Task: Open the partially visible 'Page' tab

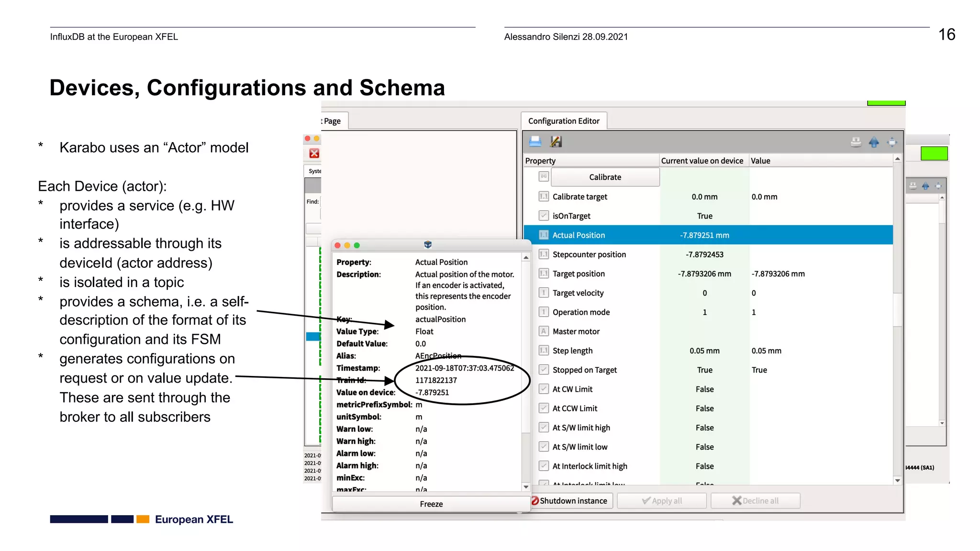Action: coord(334,121)
